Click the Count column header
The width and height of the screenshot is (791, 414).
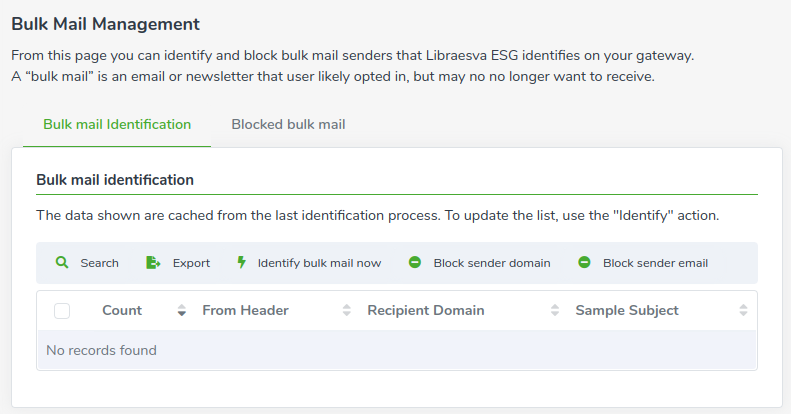coord(122,311)
